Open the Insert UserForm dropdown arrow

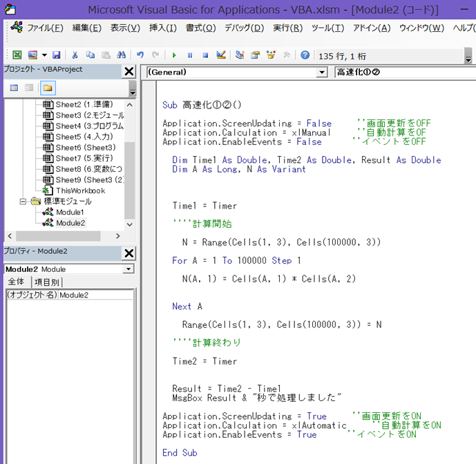(x=44, y=55)
